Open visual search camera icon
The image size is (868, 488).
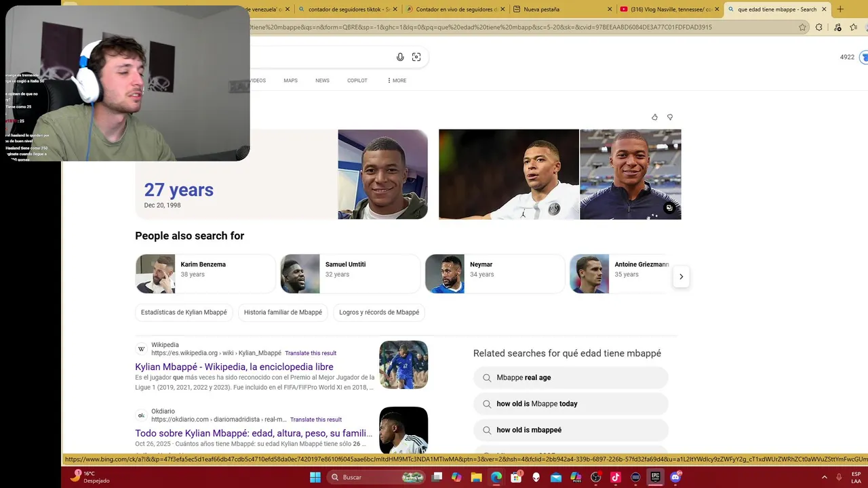(416, 57)
